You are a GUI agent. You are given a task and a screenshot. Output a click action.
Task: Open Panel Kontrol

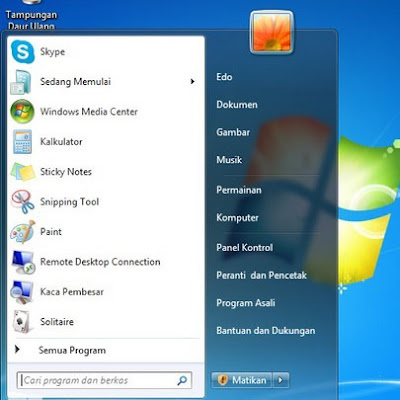244,248
